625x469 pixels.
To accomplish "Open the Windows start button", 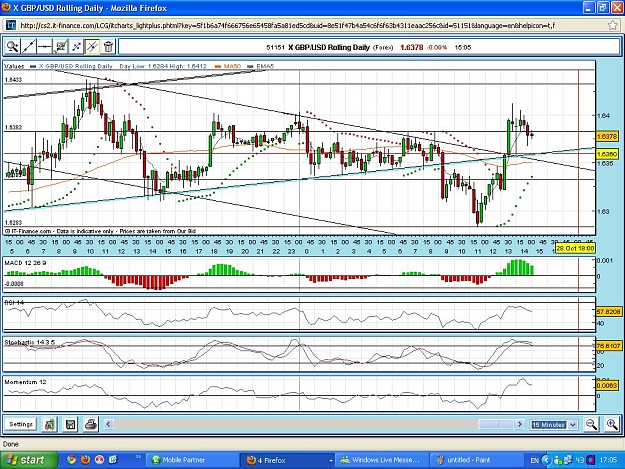I will pos(29,460).
